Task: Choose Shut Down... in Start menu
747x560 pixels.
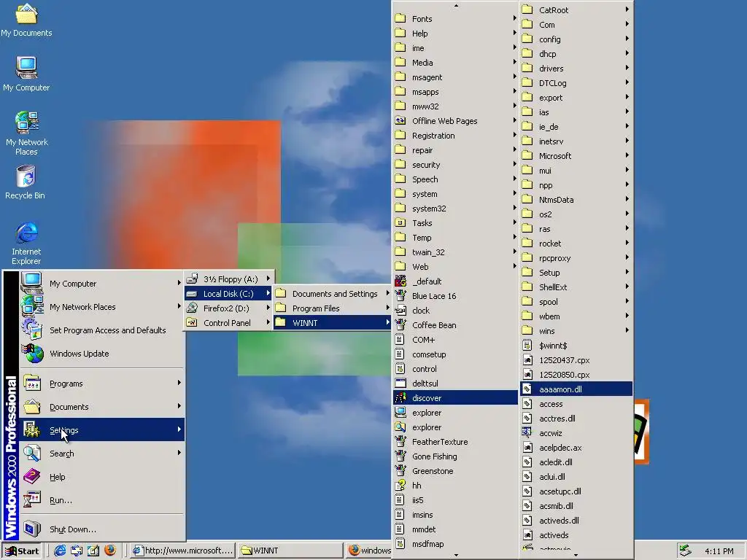Action: (x=102, y=529)
